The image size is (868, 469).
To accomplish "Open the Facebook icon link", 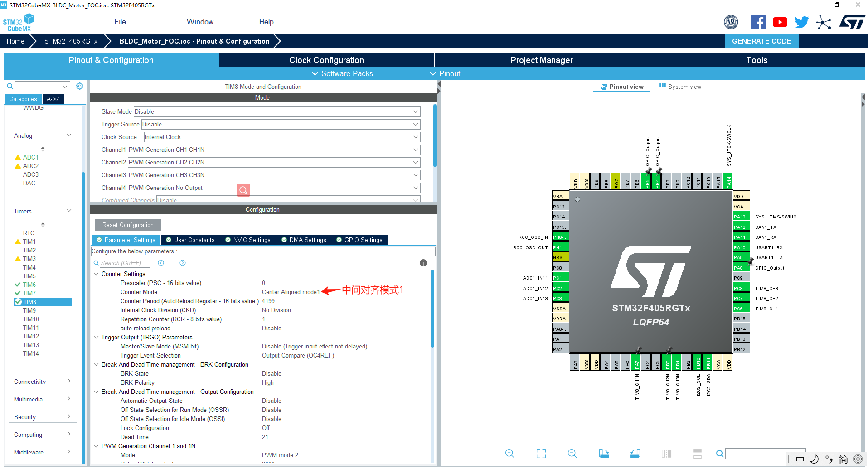I will (758, 22).
